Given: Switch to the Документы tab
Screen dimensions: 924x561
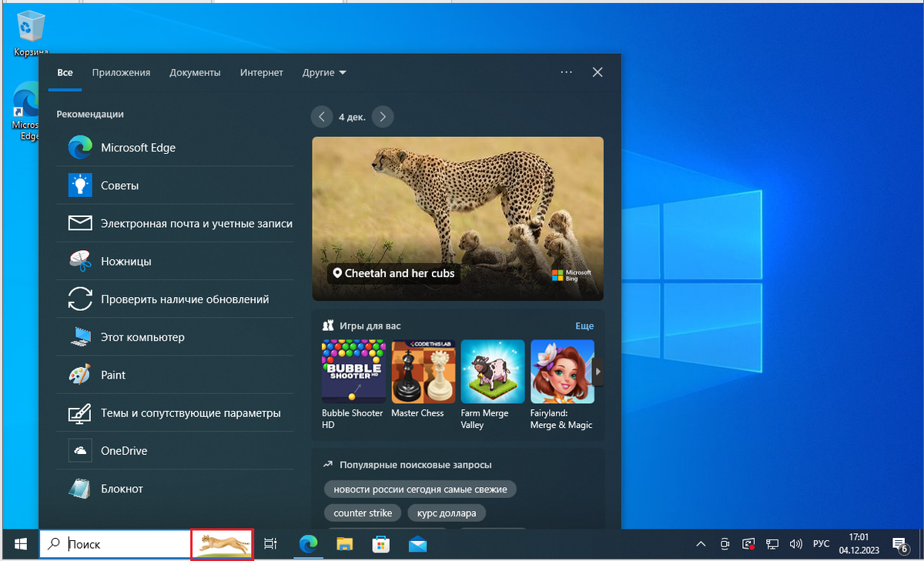Looking at the screenshot, I should click(x=195, y=72).
